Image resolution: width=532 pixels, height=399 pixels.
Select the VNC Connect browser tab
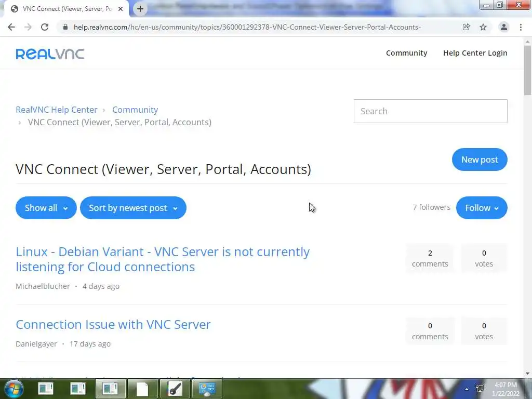point(67,9)
